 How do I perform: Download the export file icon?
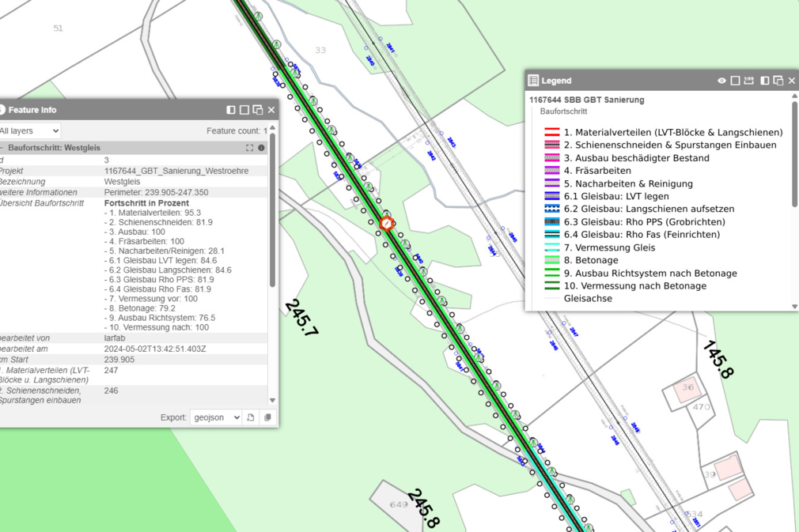coord(251,417)
